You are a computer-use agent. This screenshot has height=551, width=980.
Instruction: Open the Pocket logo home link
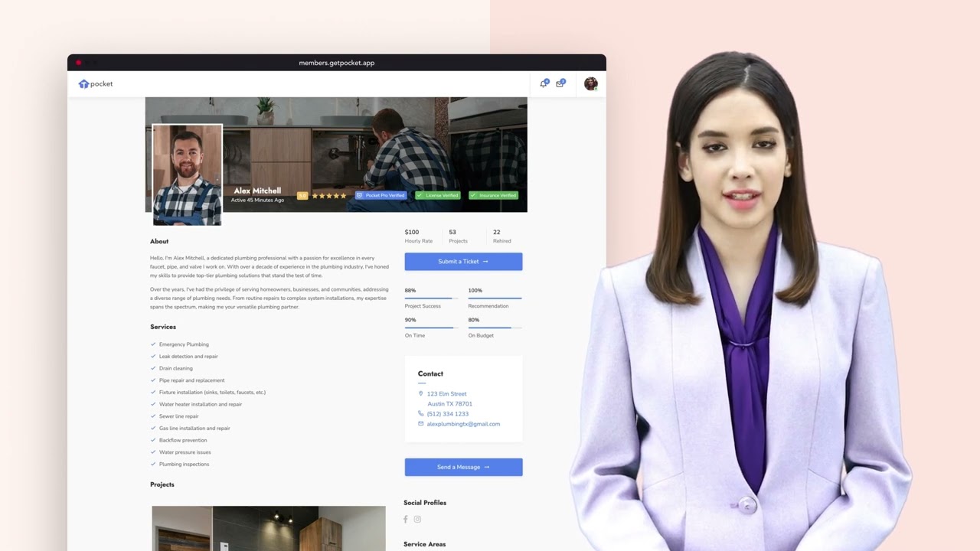click(x=96, y=84)
